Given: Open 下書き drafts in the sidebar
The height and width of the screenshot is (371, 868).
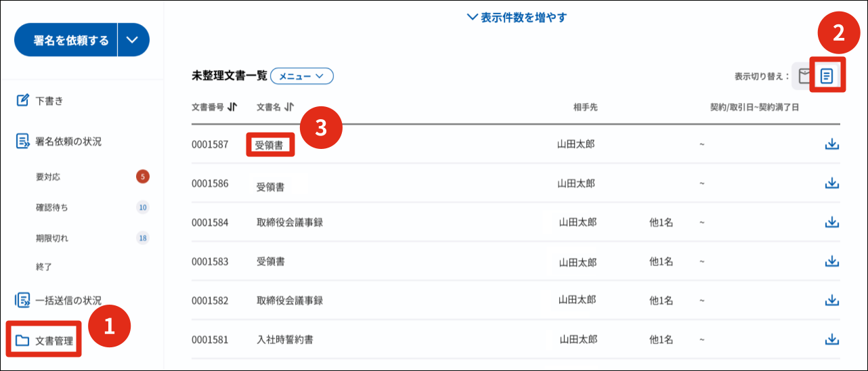Looking at the screenshot, I should point(49,101).
